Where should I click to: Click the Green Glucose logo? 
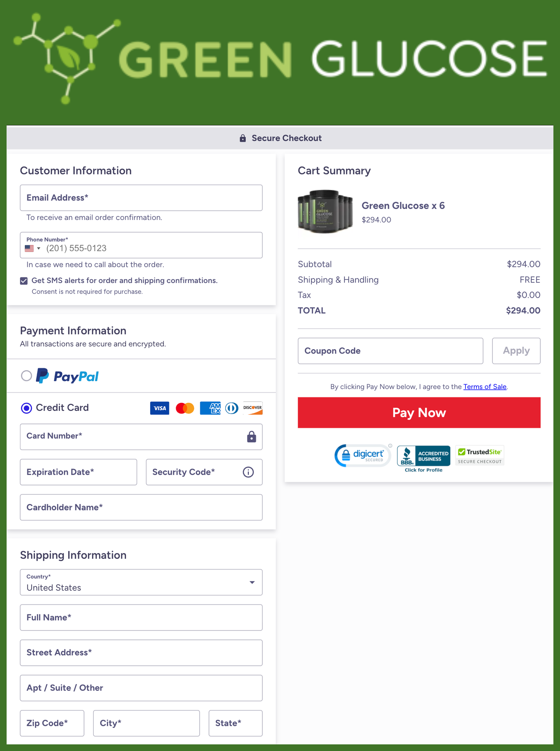click(280, 58)
